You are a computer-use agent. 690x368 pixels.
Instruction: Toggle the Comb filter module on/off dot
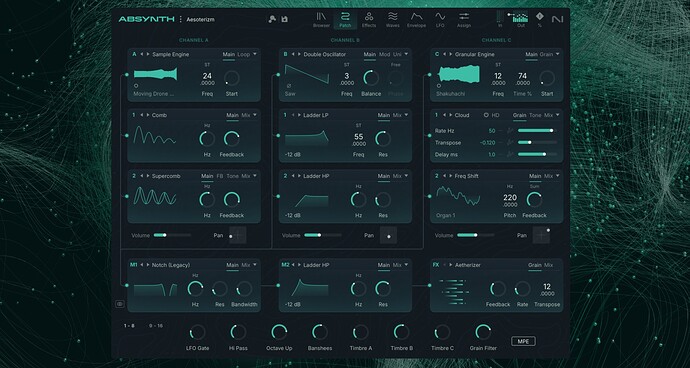(x=127, y=136)
